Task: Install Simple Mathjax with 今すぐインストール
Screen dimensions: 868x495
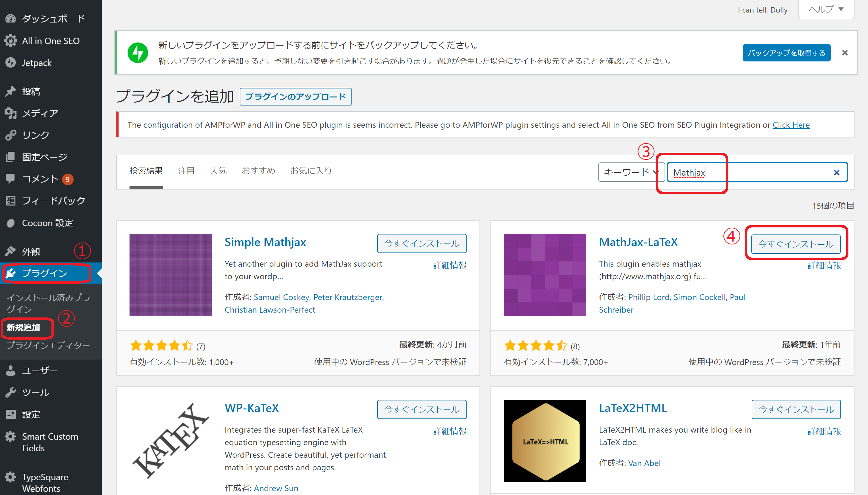Action: click(422, 243)
